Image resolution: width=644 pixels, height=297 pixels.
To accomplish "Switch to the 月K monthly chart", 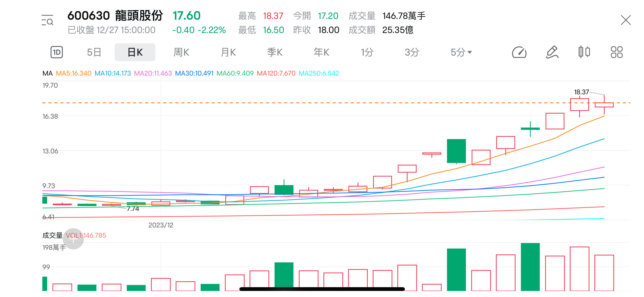I will (228, 52).
